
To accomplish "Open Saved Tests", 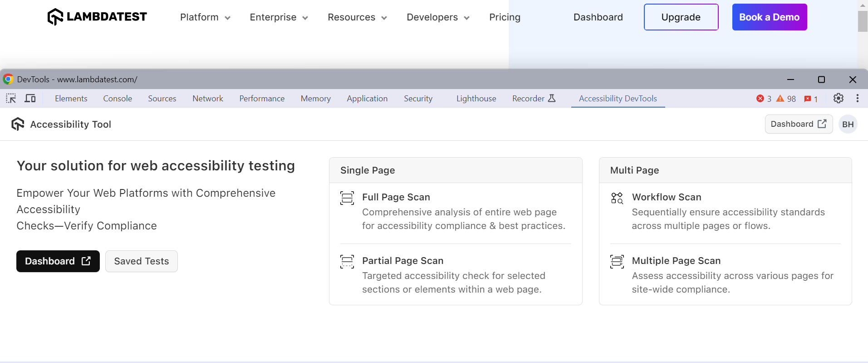I will [x=142, y=261].
